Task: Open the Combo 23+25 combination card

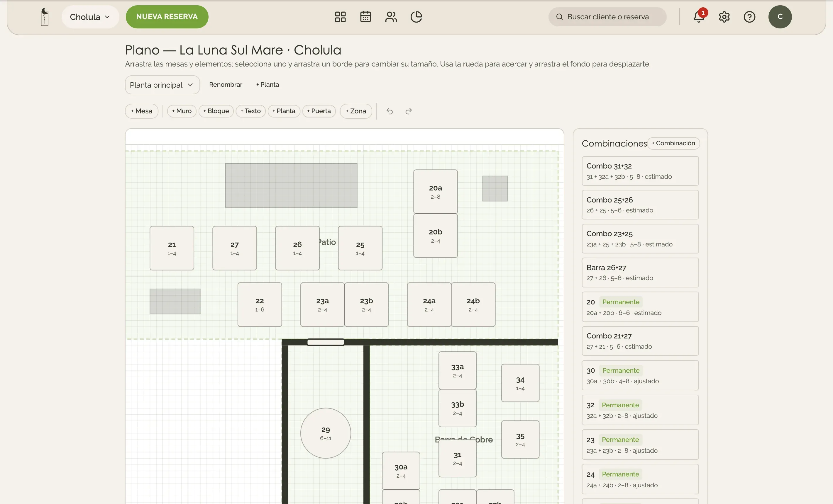Action: coord(640,239)
